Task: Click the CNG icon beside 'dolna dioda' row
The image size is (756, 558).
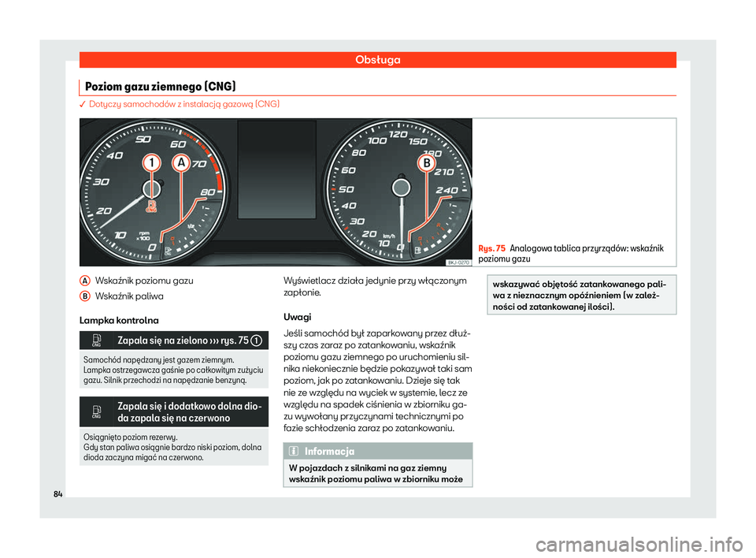Action: point(96,411)
